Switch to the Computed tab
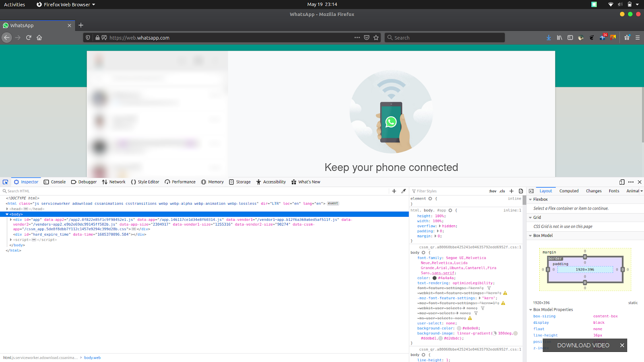The image size is (644, 362). [569, 191]
